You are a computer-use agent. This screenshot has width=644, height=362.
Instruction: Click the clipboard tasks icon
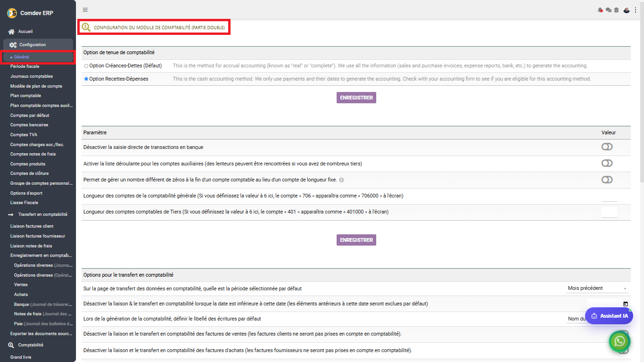click(616, 10)
